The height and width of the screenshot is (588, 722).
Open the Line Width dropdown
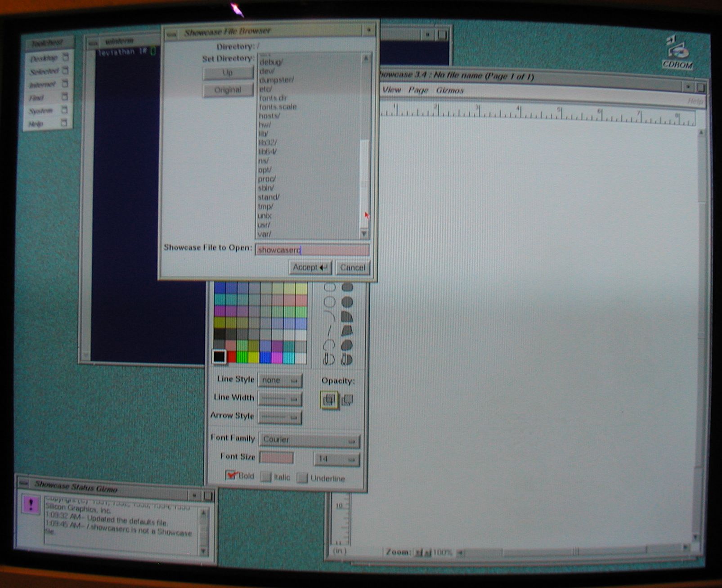[x=280, y=399]
